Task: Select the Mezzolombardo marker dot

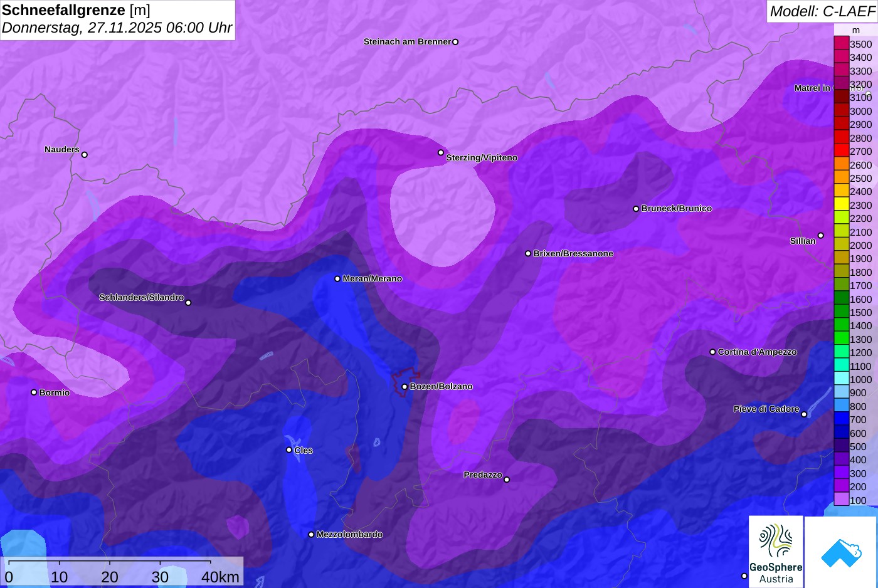Action: coord(311,535)
